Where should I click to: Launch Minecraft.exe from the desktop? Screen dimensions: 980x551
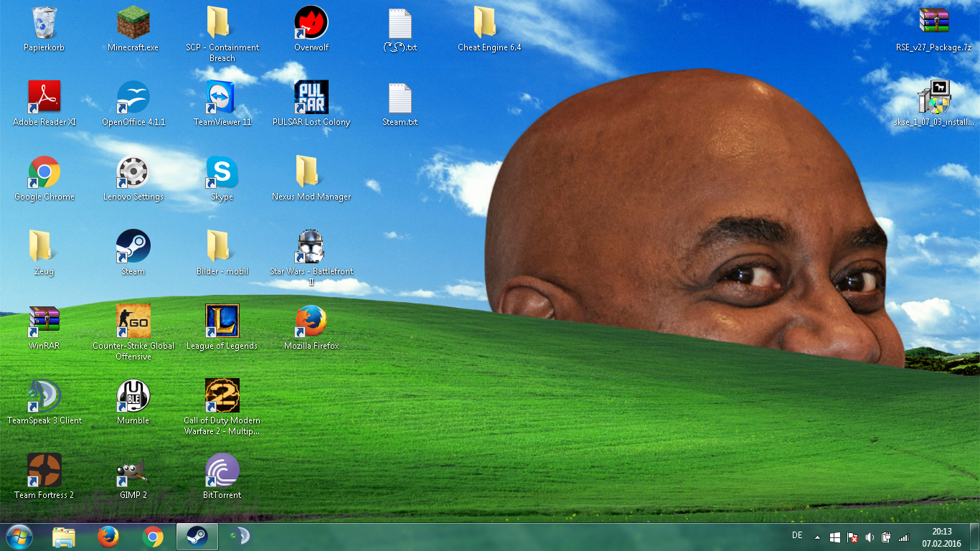tap(132, 22)
